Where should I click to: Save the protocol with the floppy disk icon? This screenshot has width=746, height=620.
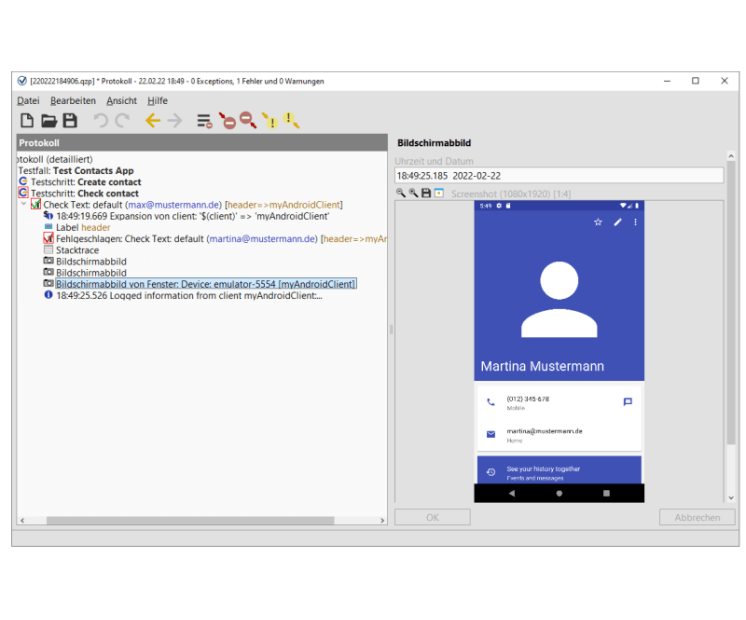coord(70,121)
